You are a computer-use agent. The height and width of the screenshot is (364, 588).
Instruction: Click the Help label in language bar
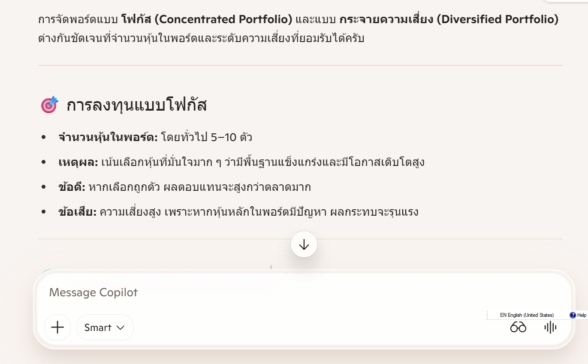(582, 315)
